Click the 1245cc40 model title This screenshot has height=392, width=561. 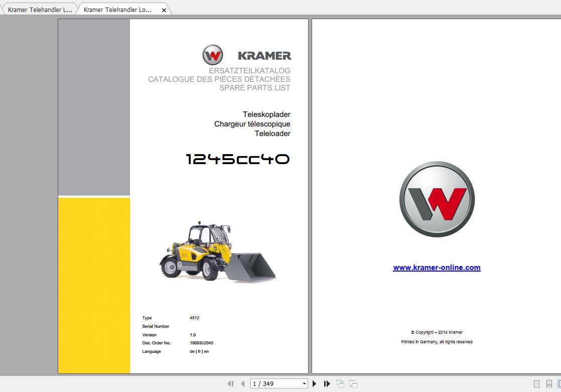click(237, 159)
